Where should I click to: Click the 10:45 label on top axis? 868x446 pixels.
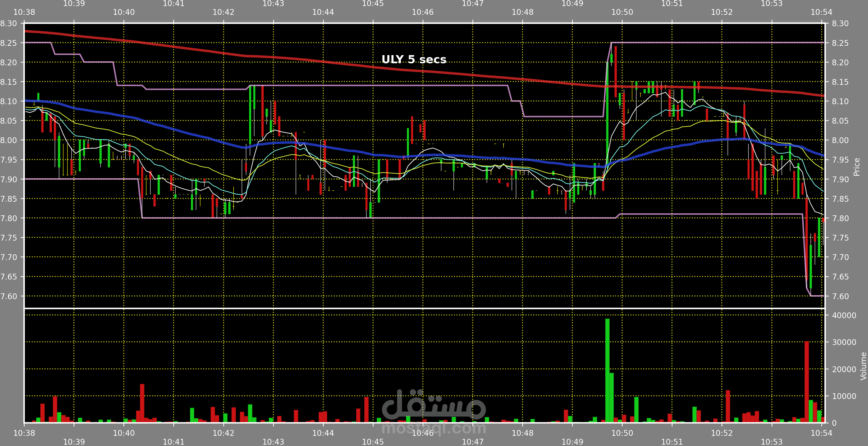tap(373, 4)
